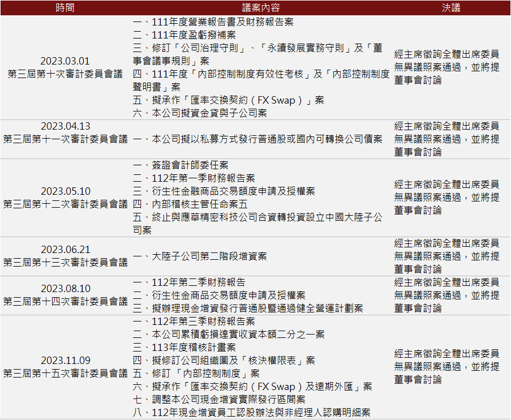This screenshot has height=420, width=511.
Task: Select the date 2023.11.09
Action: click(x=65, y=361)
